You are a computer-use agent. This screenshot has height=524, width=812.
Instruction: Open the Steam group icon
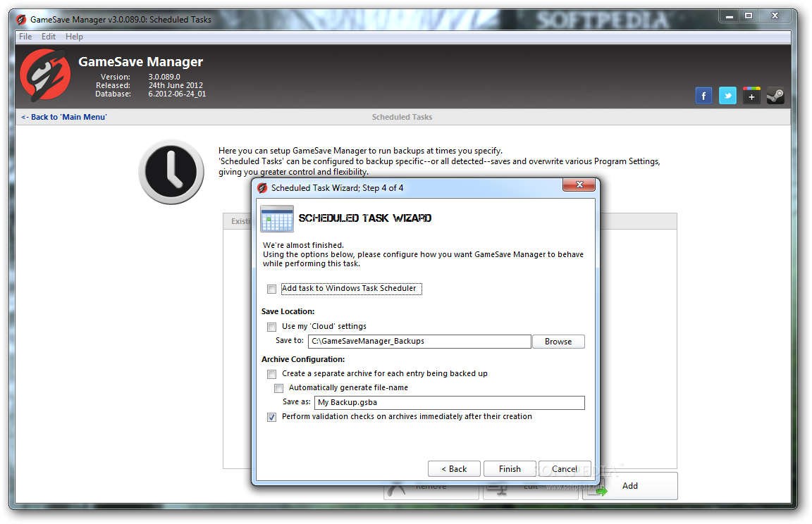tap(775, 96)
